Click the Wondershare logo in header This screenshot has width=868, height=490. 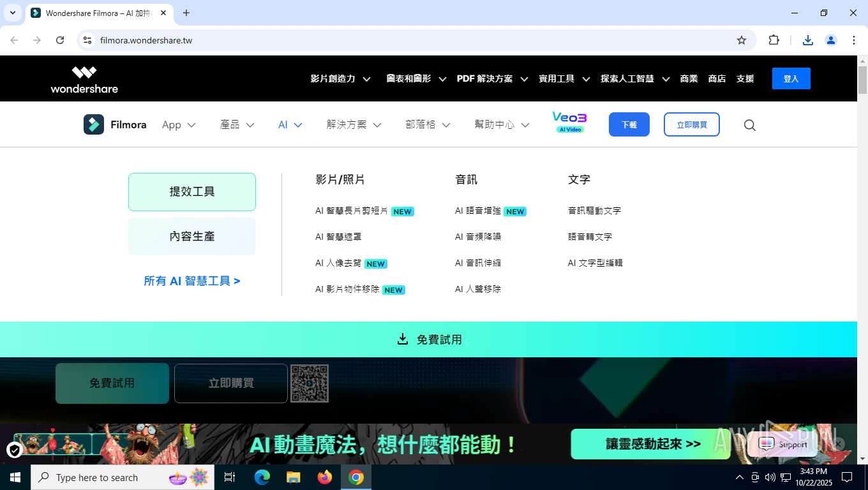click(x=84, y=80)
